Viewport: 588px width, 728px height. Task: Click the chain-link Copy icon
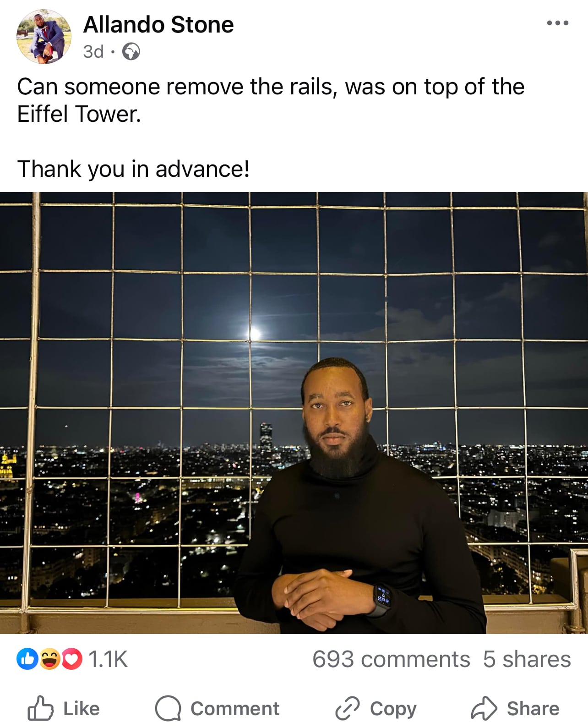point(348,708)
